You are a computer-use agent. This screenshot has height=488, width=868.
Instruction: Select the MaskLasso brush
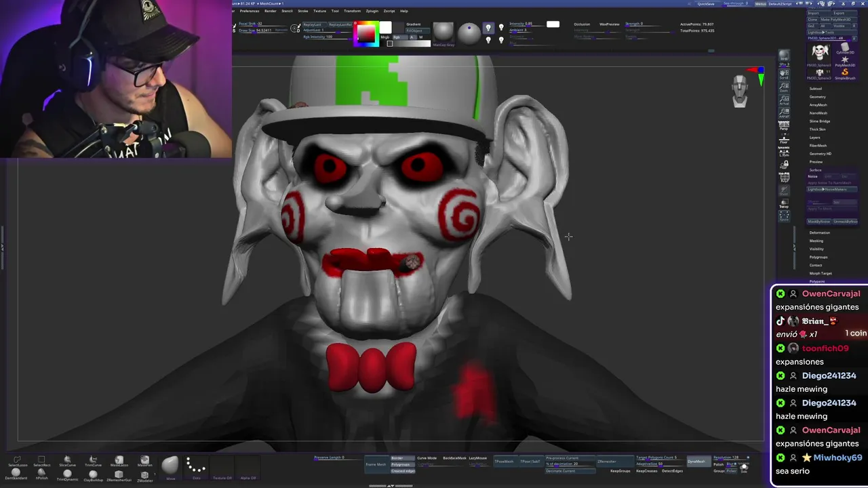119,460
